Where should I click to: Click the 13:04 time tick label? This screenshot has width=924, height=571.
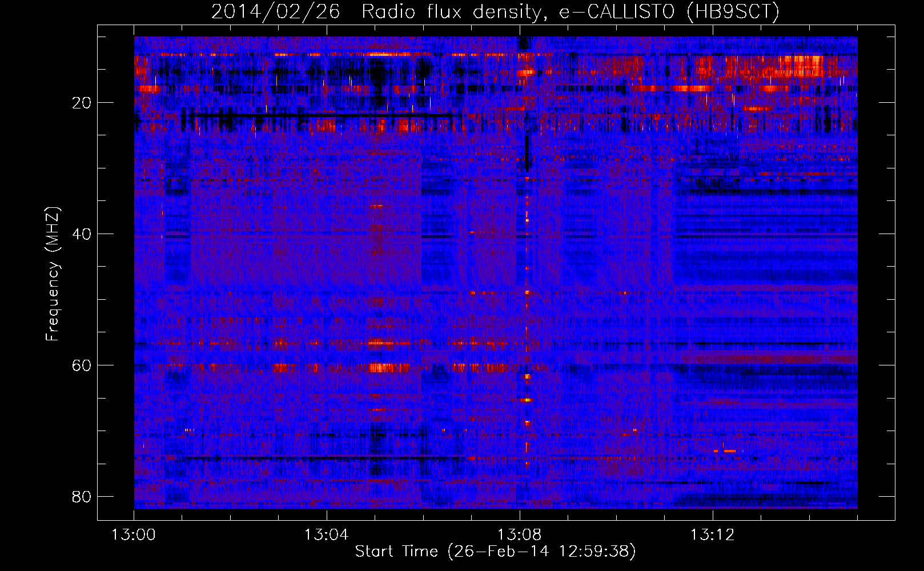tap(327, 535)
